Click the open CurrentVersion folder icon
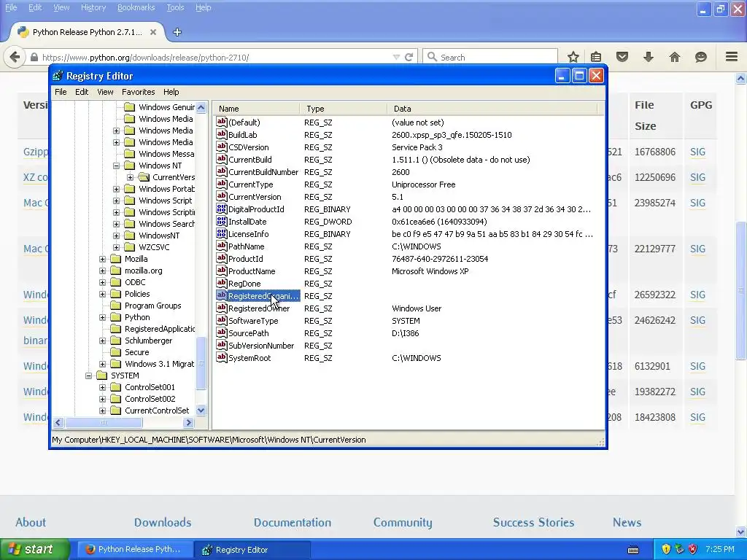 (144, 177)
